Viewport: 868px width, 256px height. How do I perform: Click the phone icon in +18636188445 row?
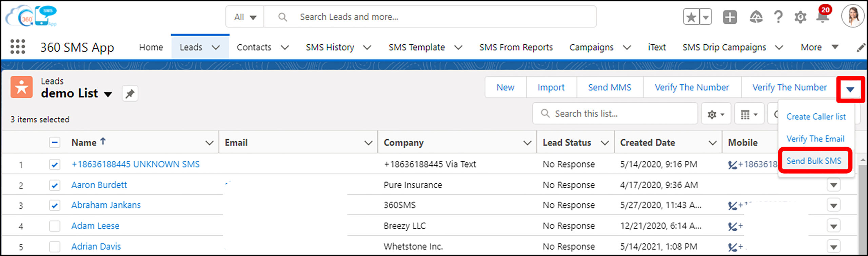coord(732,165)
